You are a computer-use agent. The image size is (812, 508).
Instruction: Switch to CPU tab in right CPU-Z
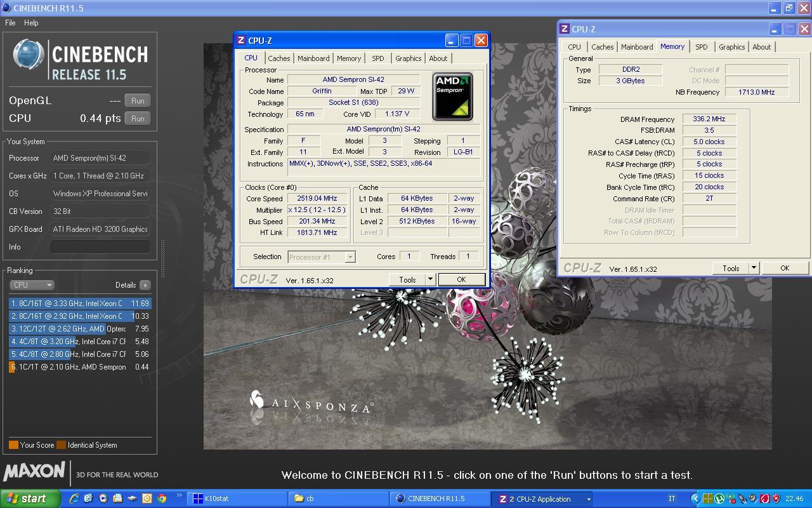(574, 47)
